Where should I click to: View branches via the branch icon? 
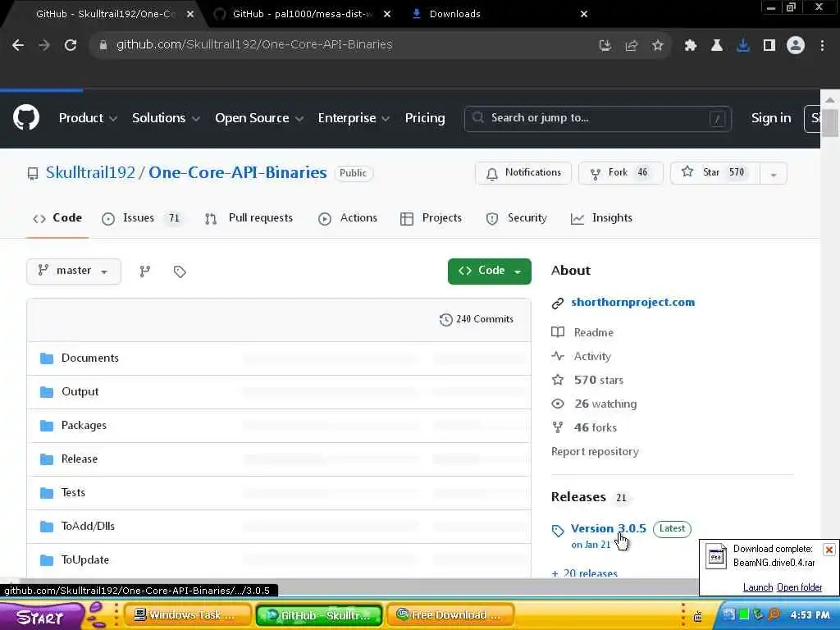pyautogui.click(x=144, y=272)
